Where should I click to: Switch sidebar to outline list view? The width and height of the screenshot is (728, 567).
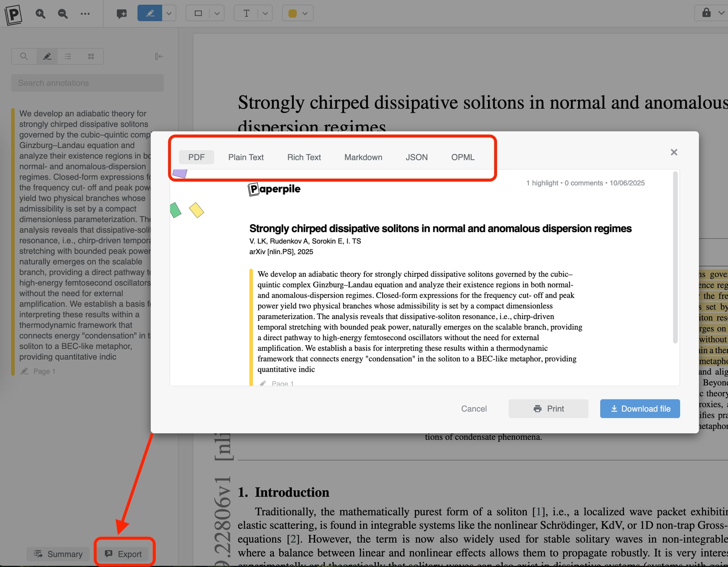click(68, 57)
